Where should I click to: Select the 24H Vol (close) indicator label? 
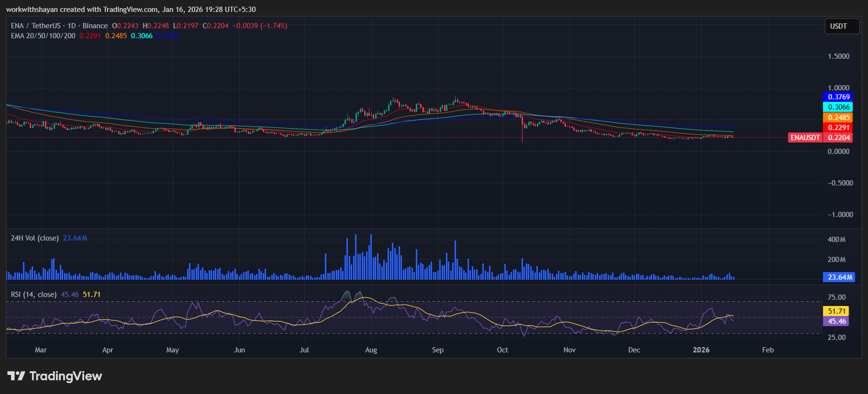34,238
